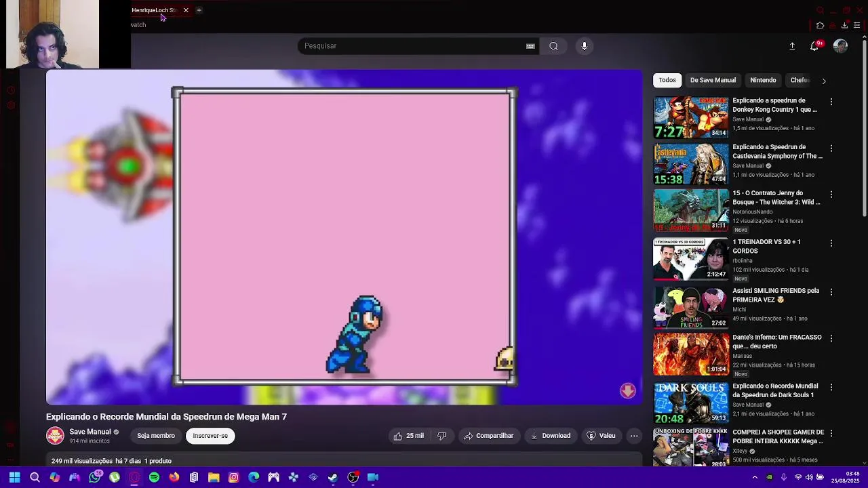The width and height of the screenshot is (868, 488).
Task: Open Windows taskbar search
Action: click(35, 477)
